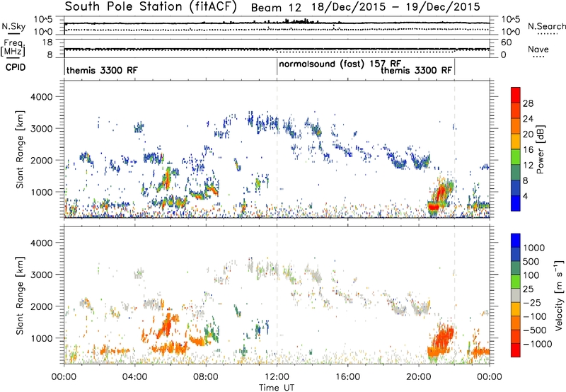
Task: Click the red top segment of Power colorbar
Action: 516,95
